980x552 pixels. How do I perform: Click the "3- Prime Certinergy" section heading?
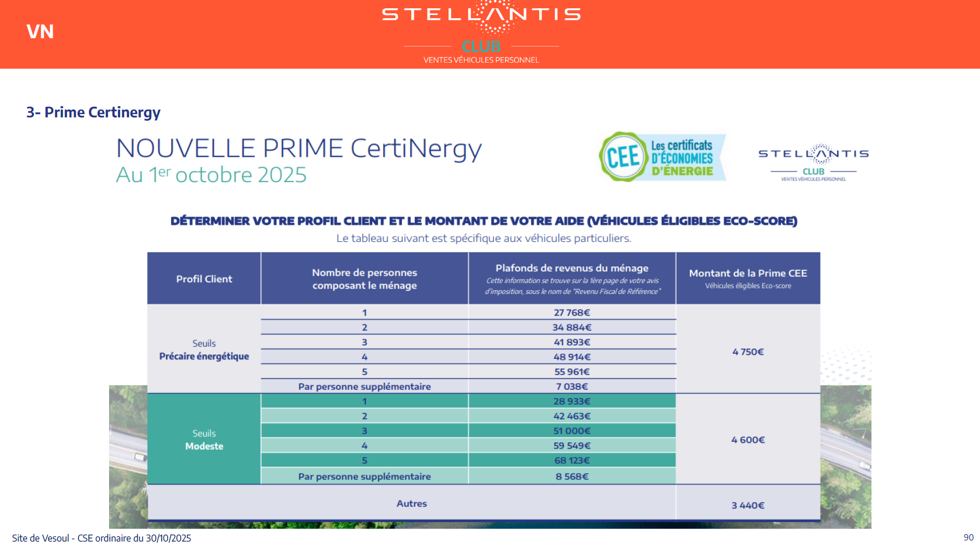[93, 112]
